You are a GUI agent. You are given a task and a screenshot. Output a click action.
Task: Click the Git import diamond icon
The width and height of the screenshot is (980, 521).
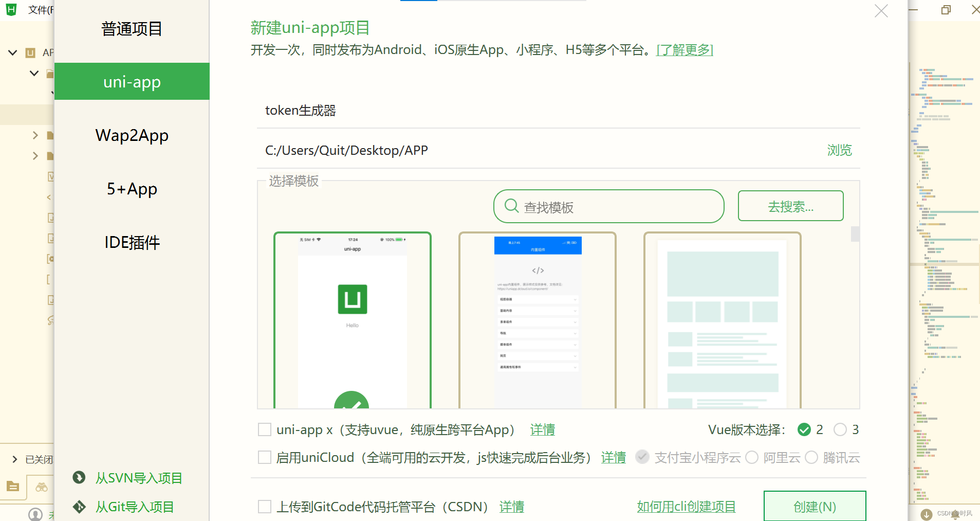(x=79, y=507)
